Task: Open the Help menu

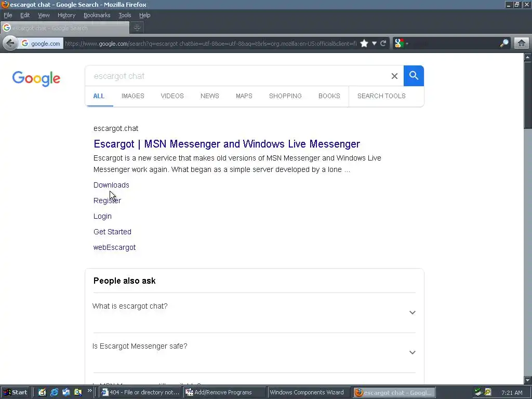Action: point(144,15)
